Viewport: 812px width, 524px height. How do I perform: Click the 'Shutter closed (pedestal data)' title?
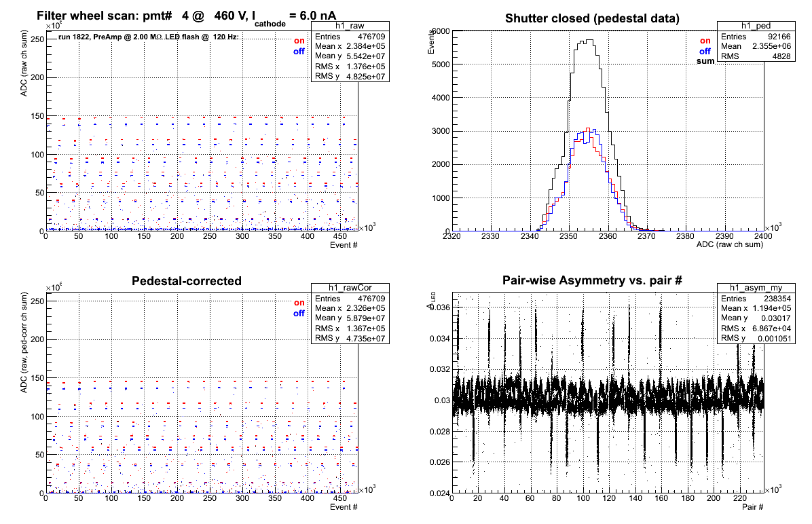pos(592,18)
